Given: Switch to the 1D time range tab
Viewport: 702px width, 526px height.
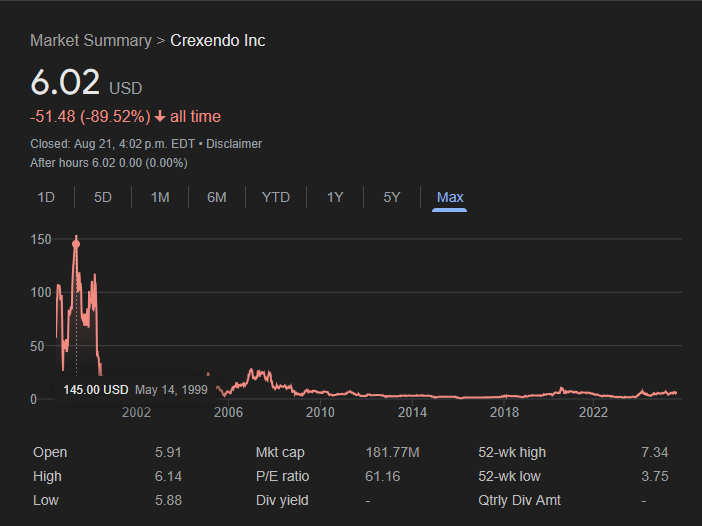Looking at the screenshot, I should point(46,197).
